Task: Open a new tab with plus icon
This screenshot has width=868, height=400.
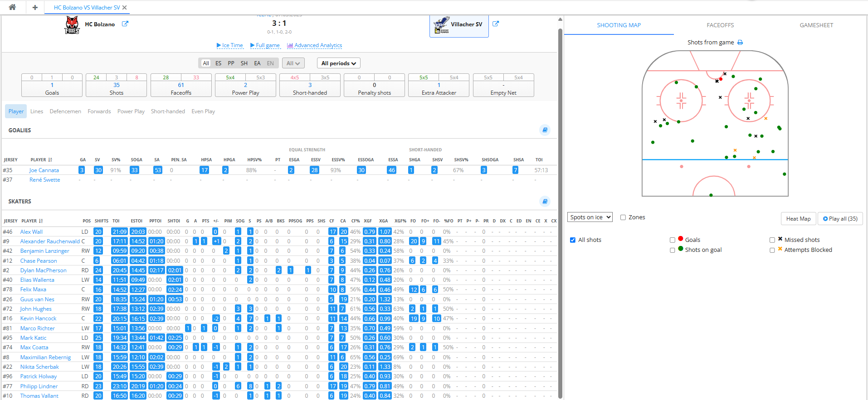Action: click(35, 7)
